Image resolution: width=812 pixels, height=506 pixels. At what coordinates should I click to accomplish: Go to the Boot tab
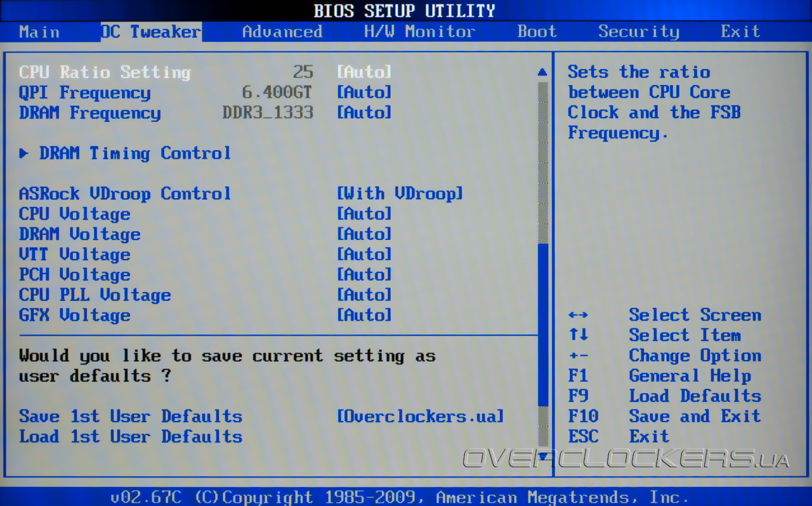click(537, 32)
